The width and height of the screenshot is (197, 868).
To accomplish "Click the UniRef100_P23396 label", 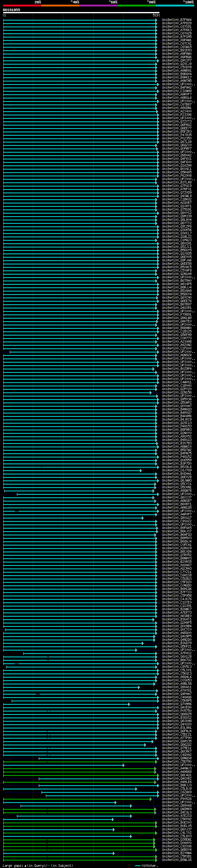I will coord(176,115).
